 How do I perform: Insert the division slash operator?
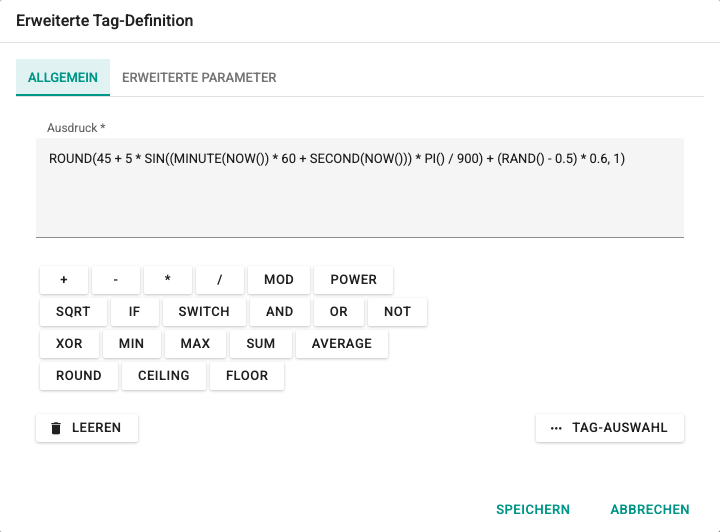[x=219, y=280]
